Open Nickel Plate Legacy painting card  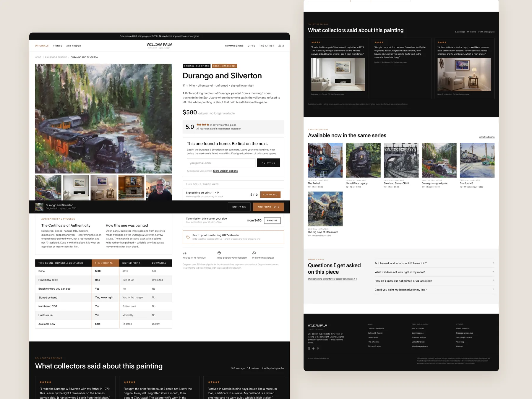pyautogui.click(x=363, y=166)
